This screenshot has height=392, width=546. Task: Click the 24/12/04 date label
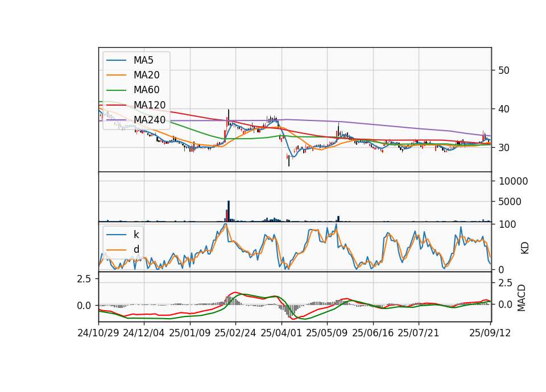pos(144,333)
